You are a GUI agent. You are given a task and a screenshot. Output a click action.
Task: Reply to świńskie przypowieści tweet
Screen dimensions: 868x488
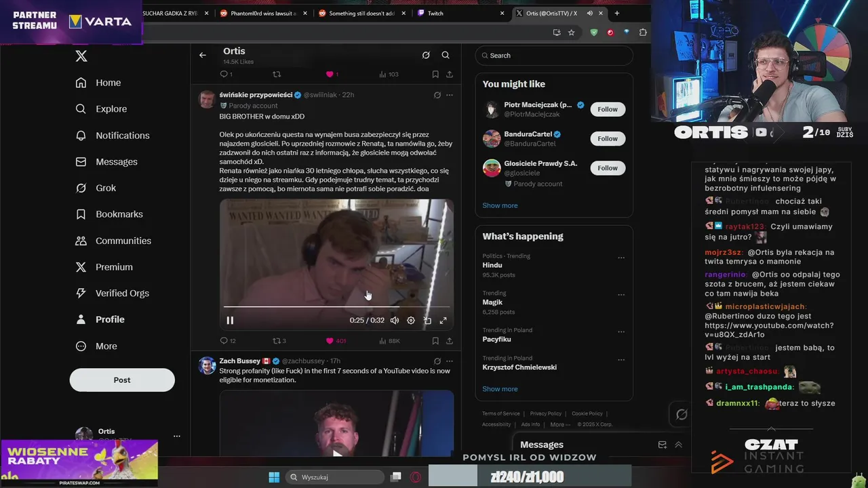pyautogui.click(x=228, y=341)
